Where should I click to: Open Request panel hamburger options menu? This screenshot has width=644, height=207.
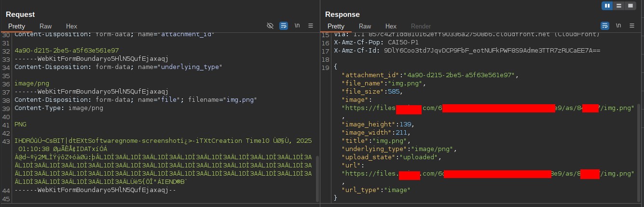[x=311, y=26]
